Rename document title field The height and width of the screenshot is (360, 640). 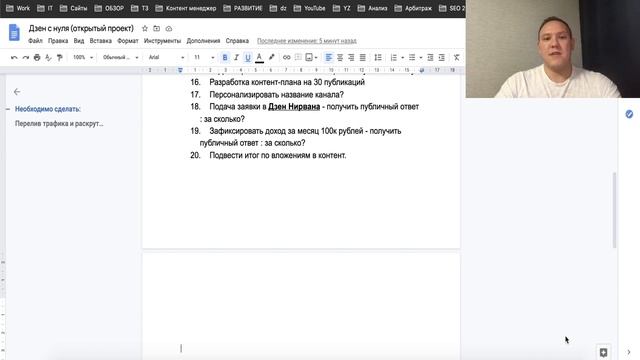coord(81,29)
